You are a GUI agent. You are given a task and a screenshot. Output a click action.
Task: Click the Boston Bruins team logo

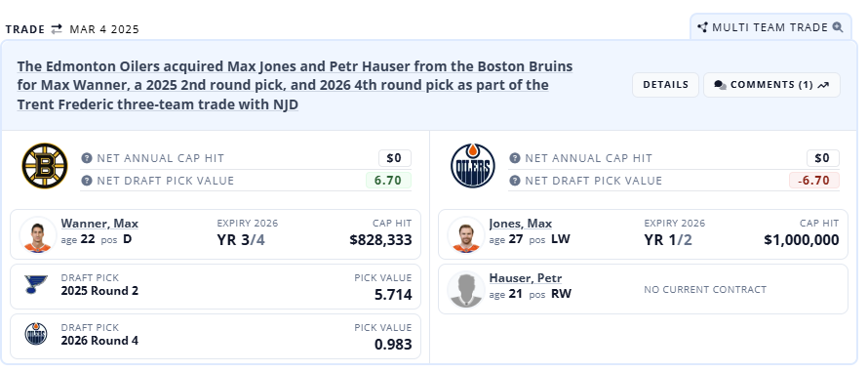tap(45, 166)
